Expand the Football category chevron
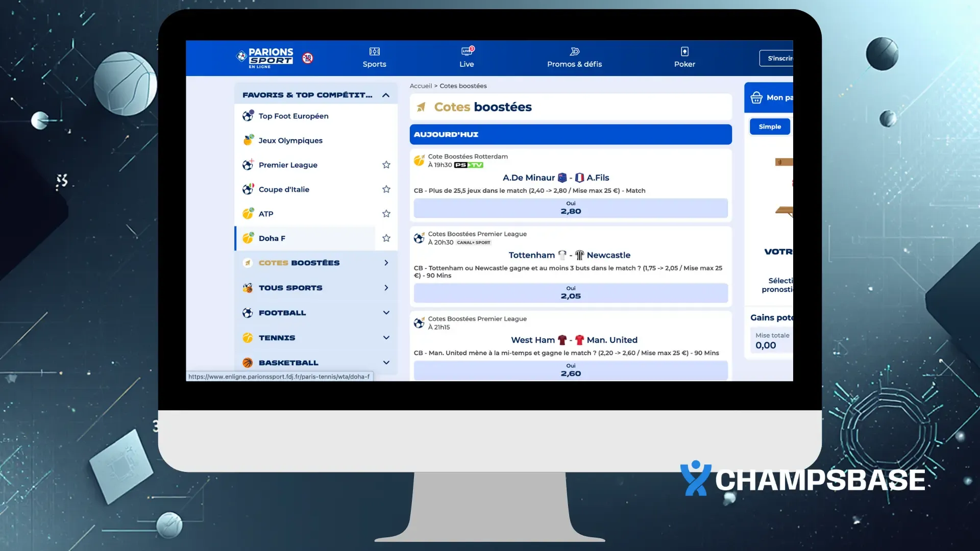Screen dimensions: 980x551 pos(386,313)
